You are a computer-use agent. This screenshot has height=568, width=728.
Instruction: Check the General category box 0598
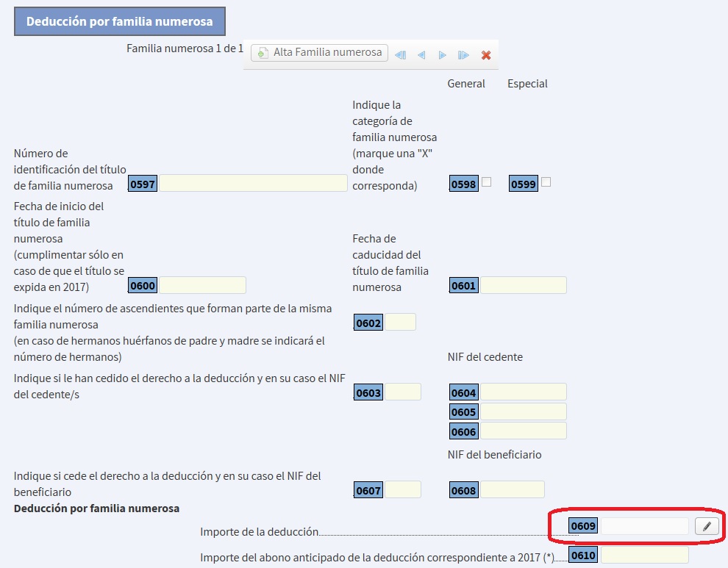(x=486, y=182)
